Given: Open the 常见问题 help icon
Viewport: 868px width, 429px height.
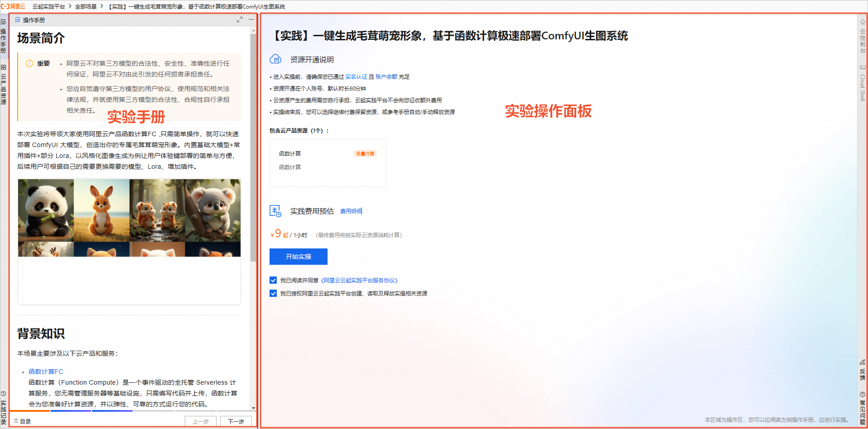Looking at the screenshot, I should (x=863, y=408).
